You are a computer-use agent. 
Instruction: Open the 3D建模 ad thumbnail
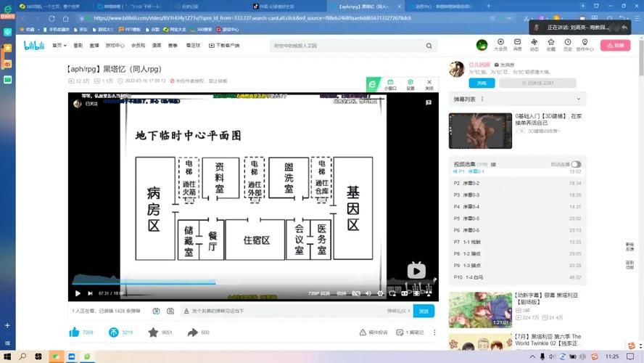(480, 131)
